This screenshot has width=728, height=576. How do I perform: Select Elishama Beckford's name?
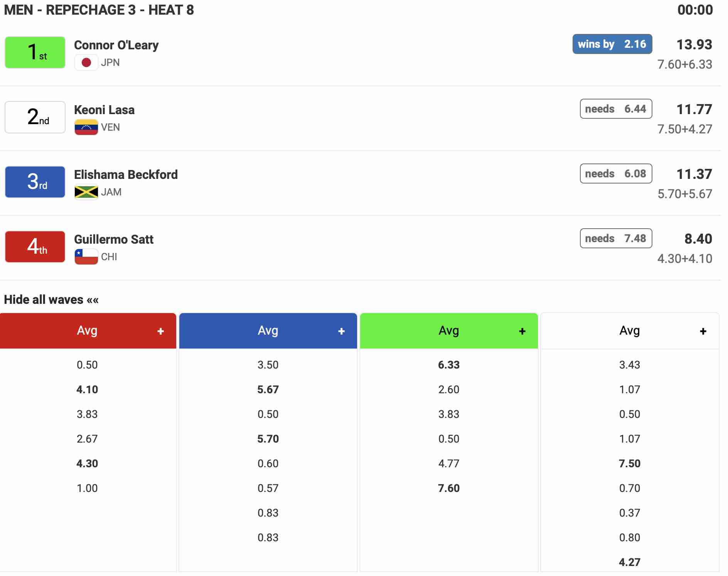[x=126, y=175]
